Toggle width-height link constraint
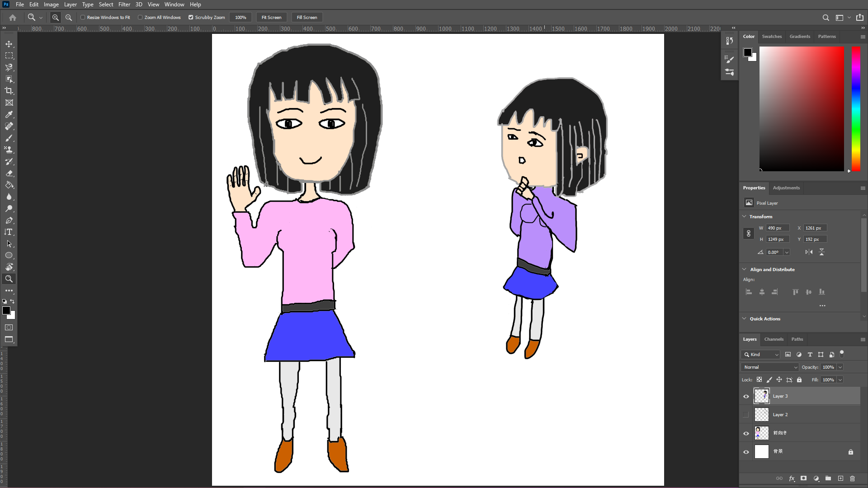The image size is (868, 488). coord(749,234)
